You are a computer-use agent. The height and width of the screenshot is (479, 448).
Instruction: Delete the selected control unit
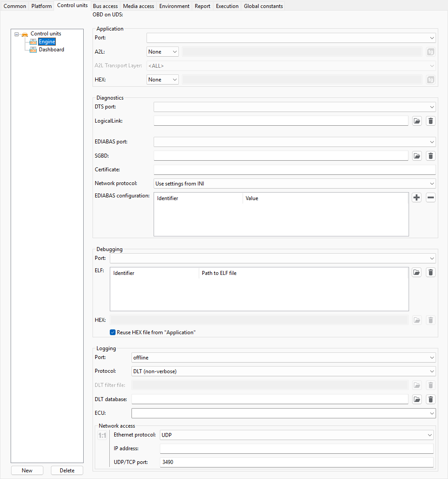[x=67, y=471]
